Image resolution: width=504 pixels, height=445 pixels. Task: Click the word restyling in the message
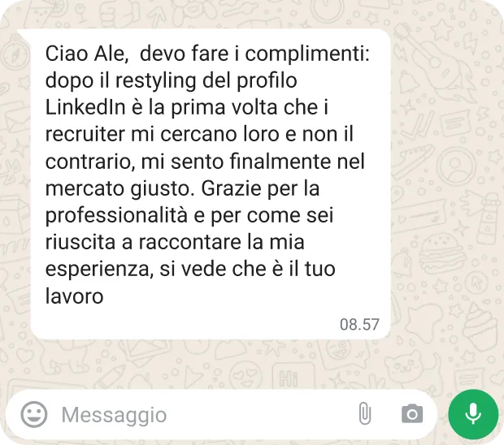pos(155,81)
